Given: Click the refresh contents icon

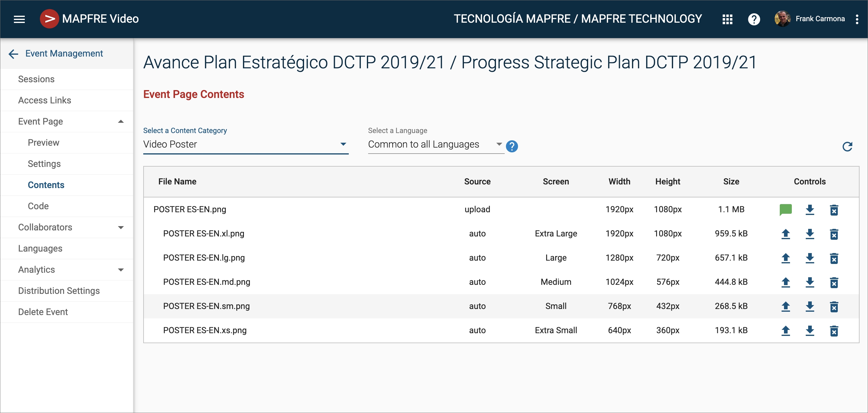Looking at the screenshot, I should point(847,147).
